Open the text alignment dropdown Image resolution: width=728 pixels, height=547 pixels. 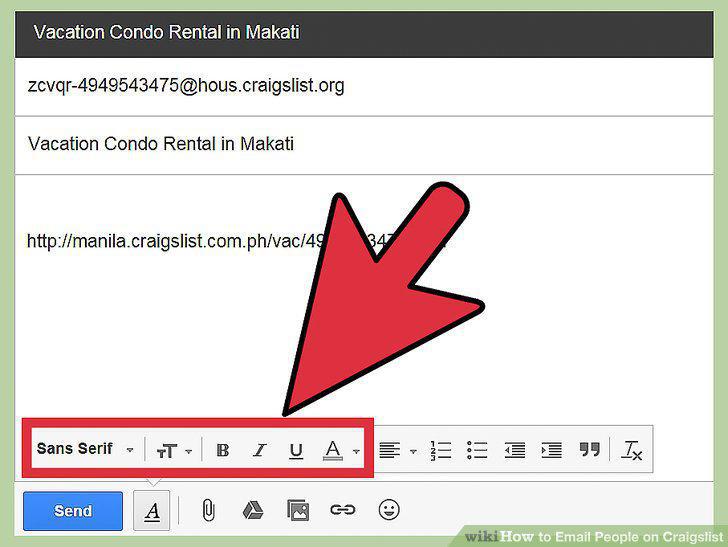click(397, 450)
